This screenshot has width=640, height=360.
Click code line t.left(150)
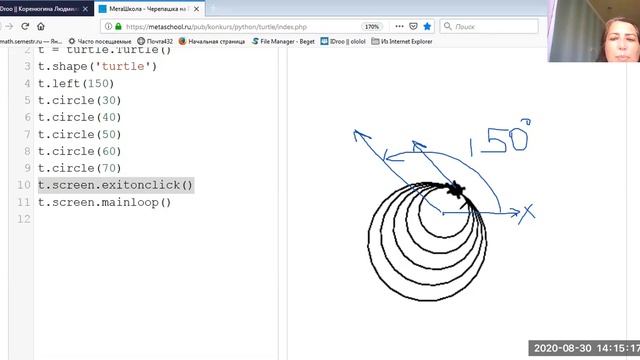coord(76,84)
